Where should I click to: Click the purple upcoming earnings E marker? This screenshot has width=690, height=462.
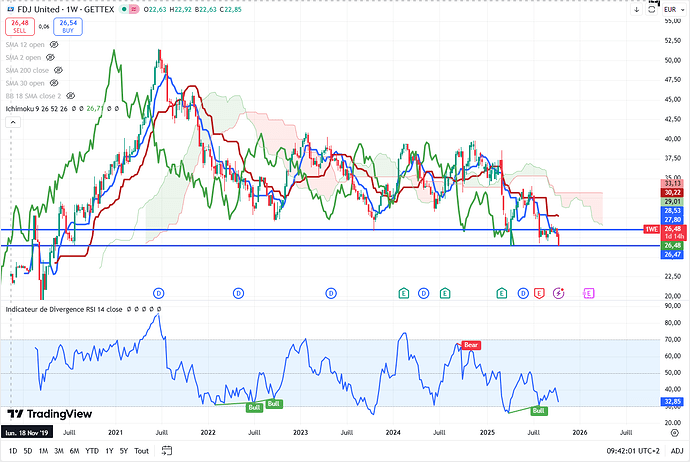pos(589,292)
